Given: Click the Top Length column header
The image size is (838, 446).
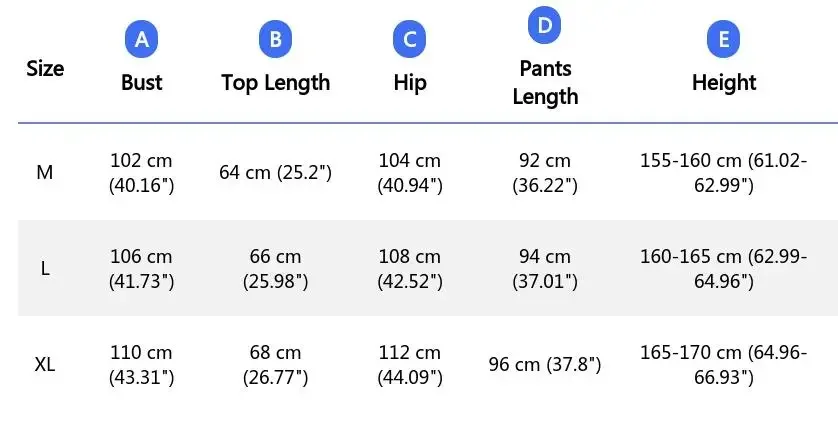Looking at the screenshot, I should [x=275, y=82].
